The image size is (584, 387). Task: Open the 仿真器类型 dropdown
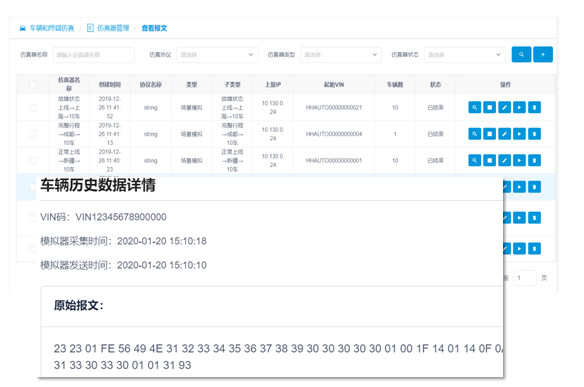tap(341, 55)
